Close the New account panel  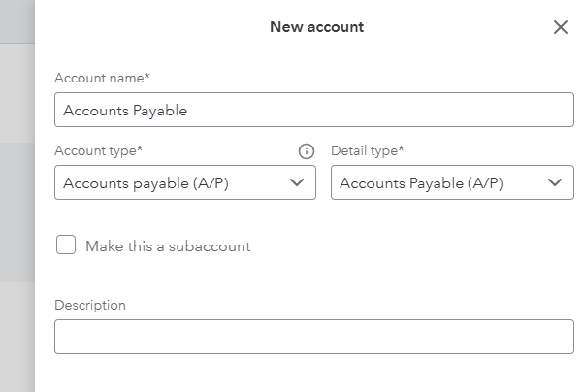[x=561, y=27]
